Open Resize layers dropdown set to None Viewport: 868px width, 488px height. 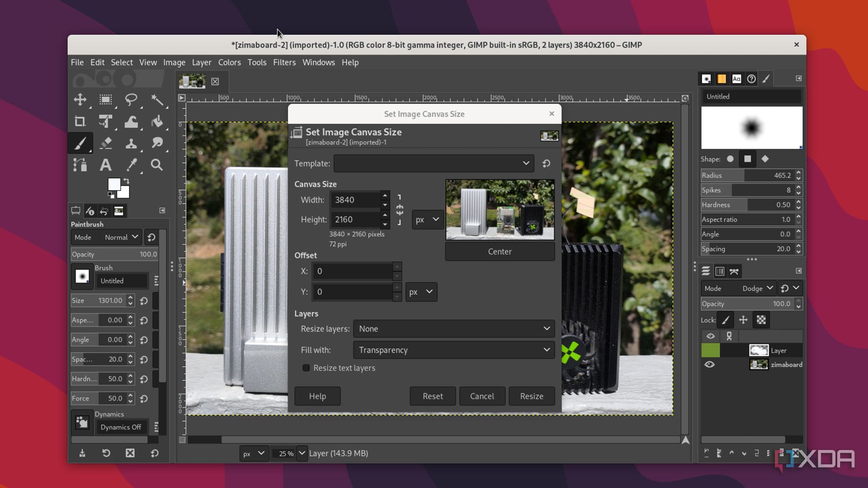tap(454, 329)
